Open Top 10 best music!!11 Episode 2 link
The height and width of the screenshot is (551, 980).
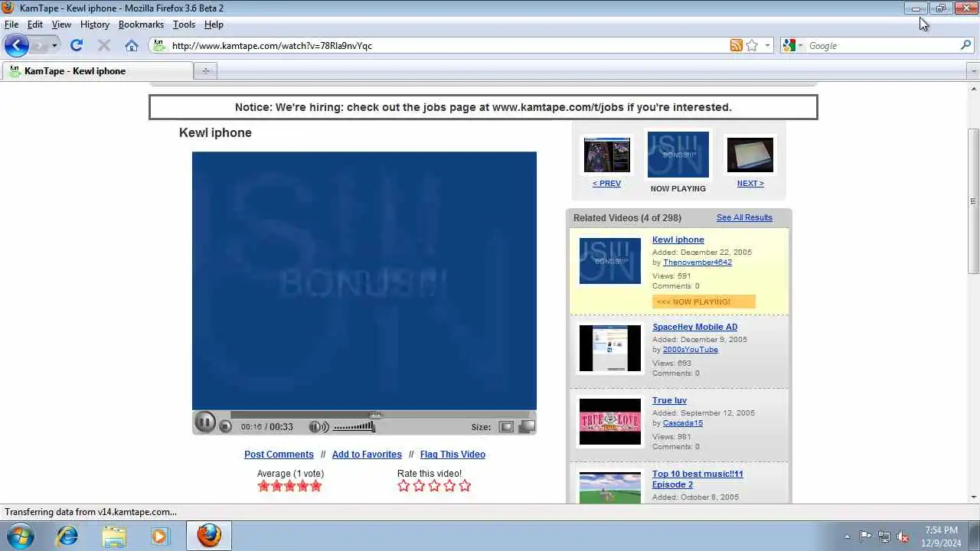[697, 479]
